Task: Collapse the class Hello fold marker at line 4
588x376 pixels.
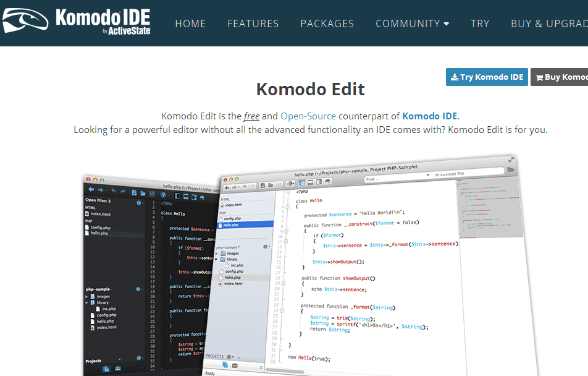Action: pos(287,207)
